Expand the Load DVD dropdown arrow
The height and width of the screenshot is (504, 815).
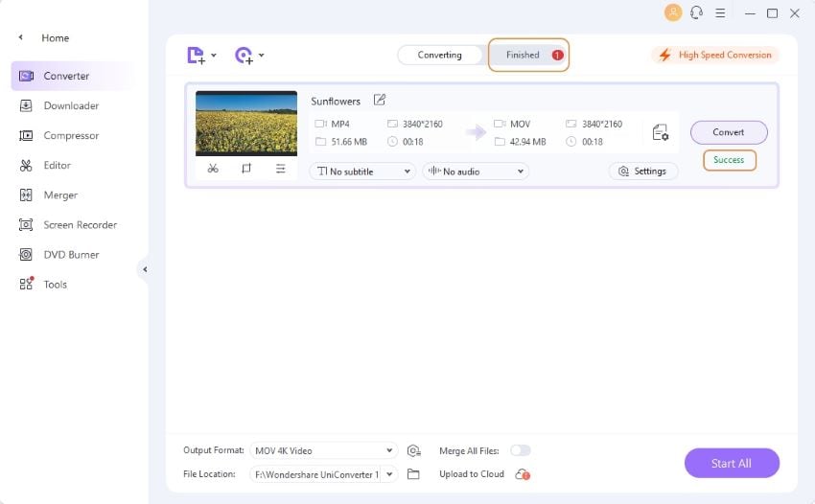coord(262,55)
